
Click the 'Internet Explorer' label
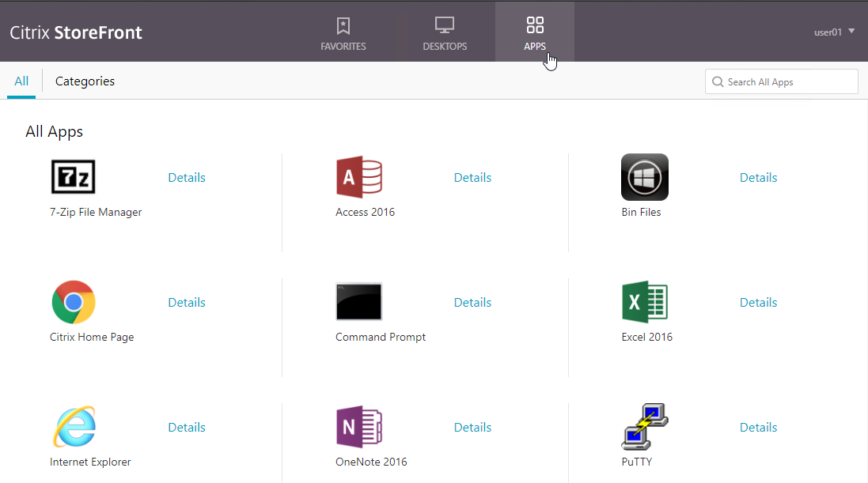[90, 462]
